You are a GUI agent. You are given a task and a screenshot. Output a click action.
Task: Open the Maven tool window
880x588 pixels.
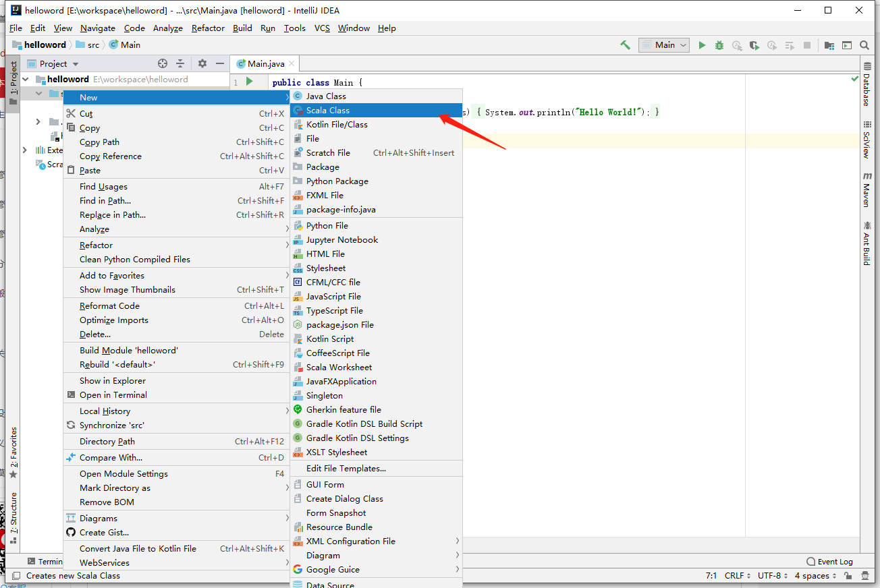click(x=867, y=189)
